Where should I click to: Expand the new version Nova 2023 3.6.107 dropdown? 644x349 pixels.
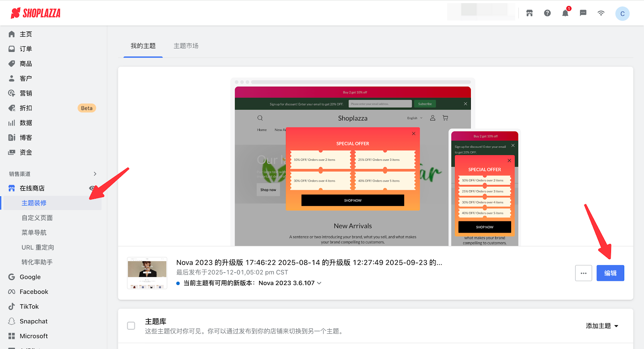pos(319,283)
